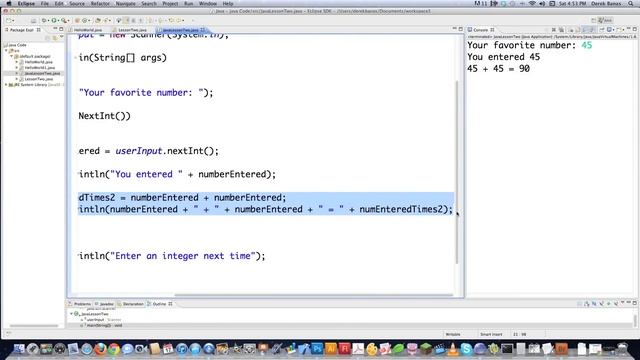Open the File menu
The image size is (640, 360).
click(x=44, y=3)
